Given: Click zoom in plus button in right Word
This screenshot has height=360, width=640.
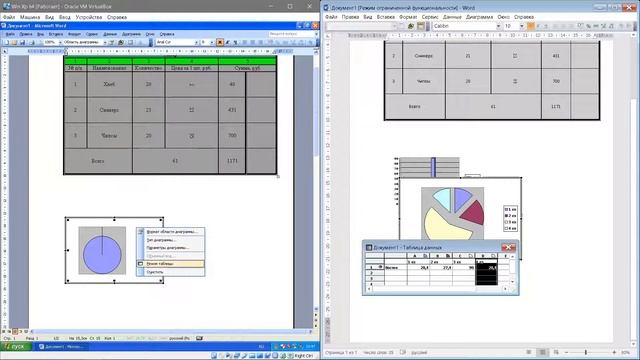Looking at the screenshot, I should (614, 352).
